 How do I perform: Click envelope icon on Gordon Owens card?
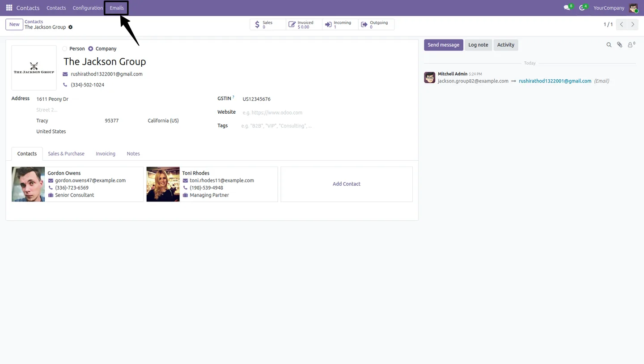(51, 180)
